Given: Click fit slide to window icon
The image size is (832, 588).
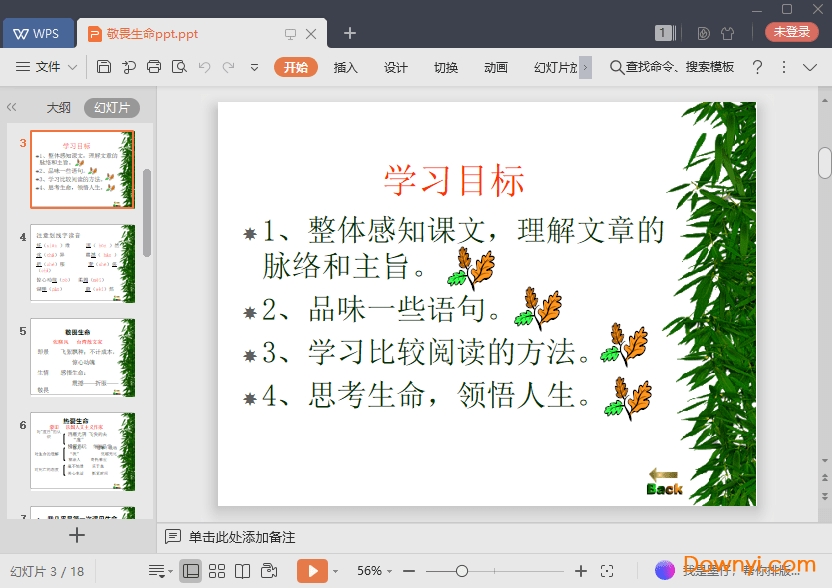Looking at the screenshot, I should tap(607, 571).
